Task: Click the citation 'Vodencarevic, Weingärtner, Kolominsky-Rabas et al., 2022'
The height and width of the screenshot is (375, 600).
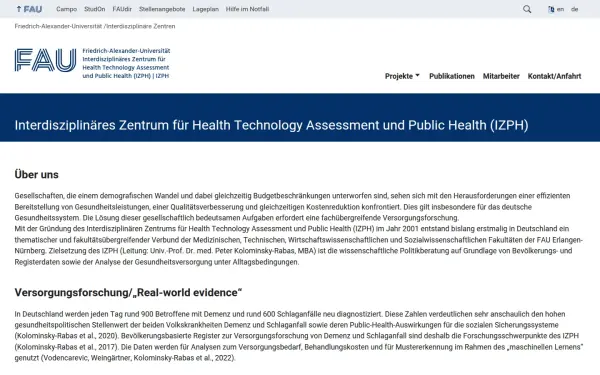Action: point(138,358)
